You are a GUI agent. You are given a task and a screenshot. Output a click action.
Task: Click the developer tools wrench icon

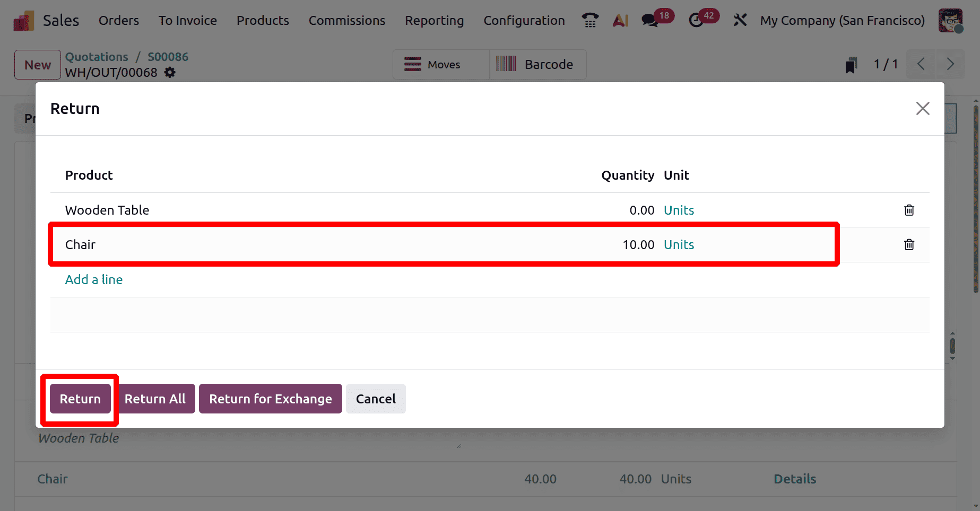(x=740, y=20)
